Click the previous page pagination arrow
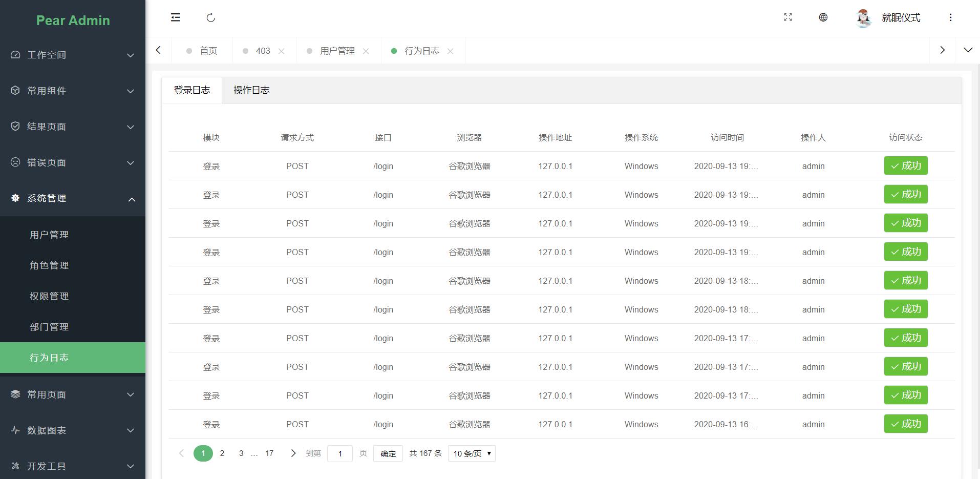Image resolution: width=980 pixels, height=479 pixels. click(x=181, y=453)
